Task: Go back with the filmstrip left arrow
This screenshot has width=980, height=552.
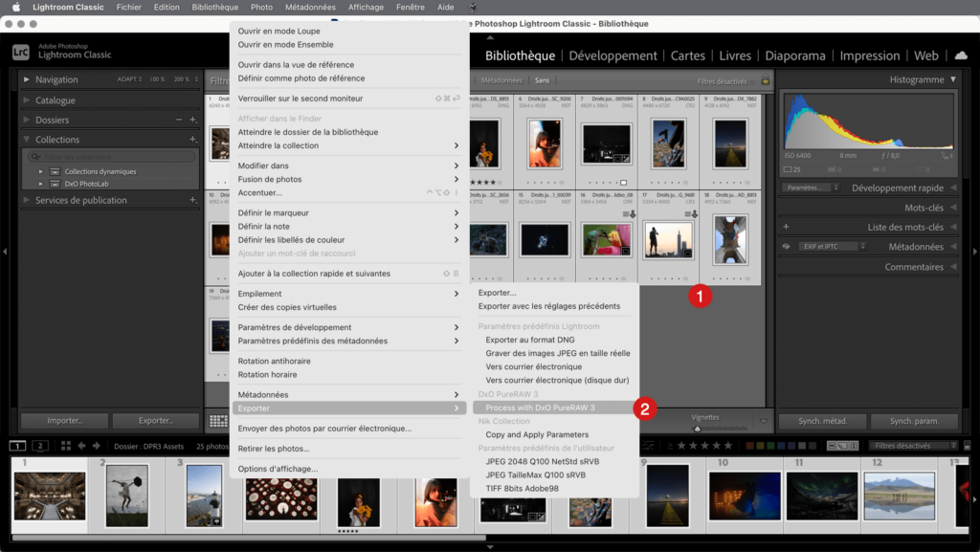Action: [x=81, y=446]
